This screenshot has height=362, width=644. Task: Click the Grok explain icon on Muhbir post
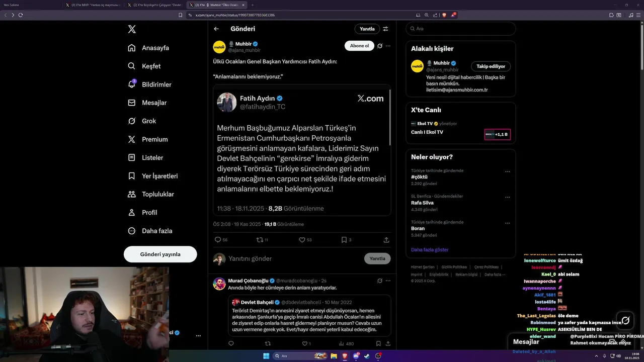pos(380,46)
